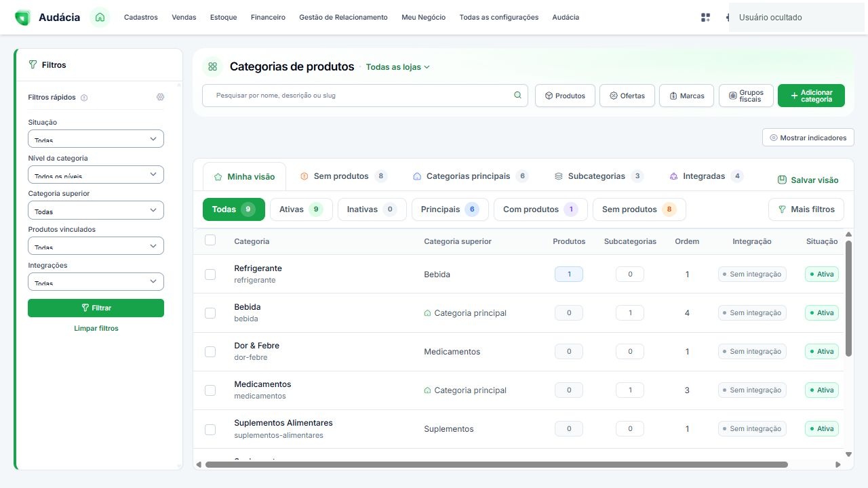Click the info icon beside Filtros rápidos
868x488 pixels.
tap(84, 98)
